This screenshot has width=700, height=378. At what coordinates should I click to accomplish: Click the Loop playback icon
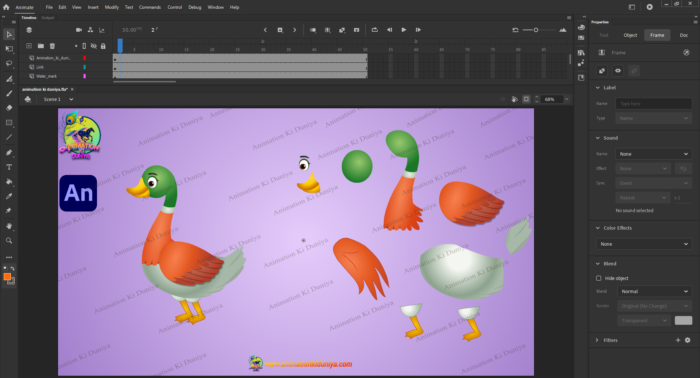click(x=375, y=30)
